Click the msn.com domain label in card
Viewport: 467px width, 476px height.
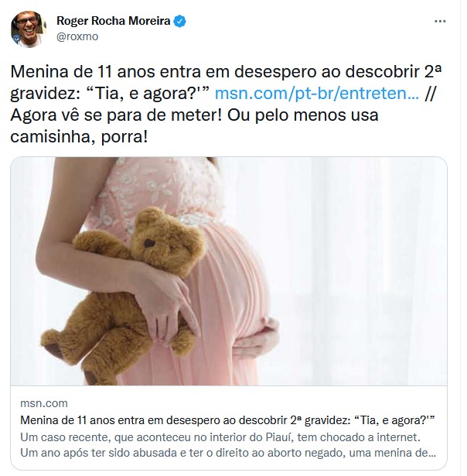[x=44, y=403]
